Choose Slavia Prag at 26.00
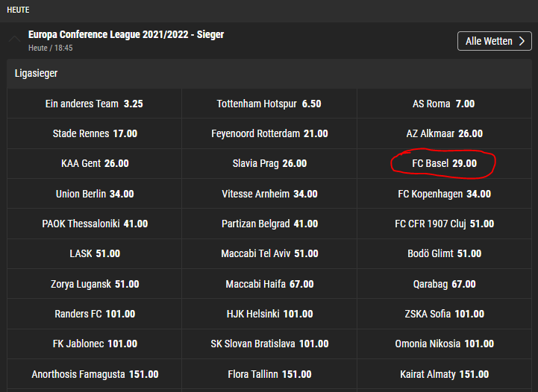538x392 pixels. click(269, 163)
